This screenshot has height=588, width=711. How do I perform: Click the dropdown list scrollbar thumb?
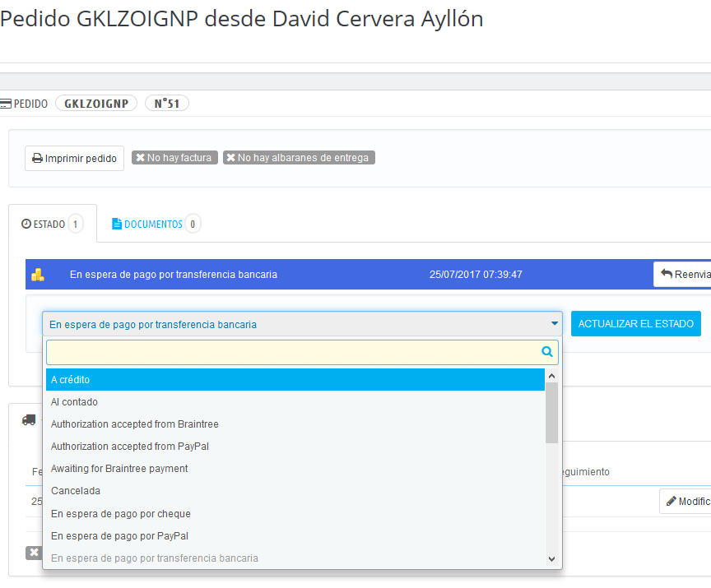552,413
